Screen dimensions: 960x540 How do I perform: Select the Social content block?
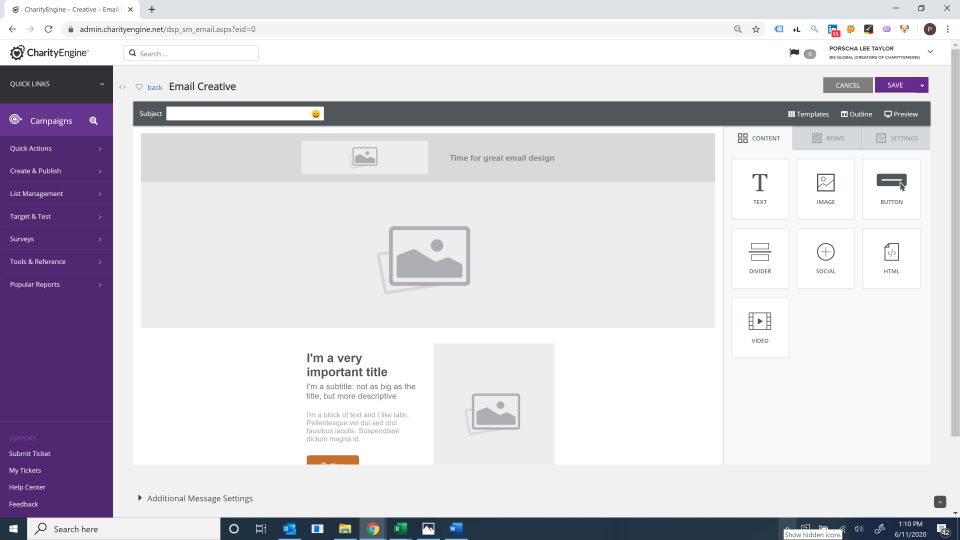tap(825, 258)
